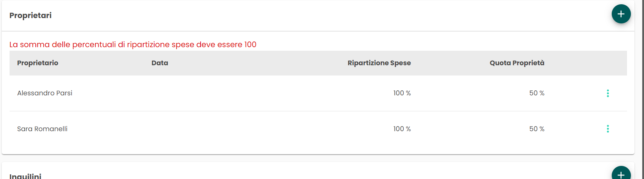
Task: Add a new owner with Proprietari plus button
Action: (x=621, y=14)
